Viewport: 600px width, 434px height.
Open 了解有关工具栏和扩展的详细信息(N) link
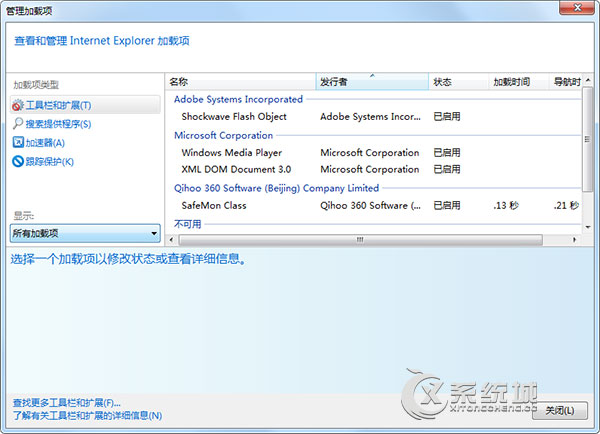coord(87,416)
